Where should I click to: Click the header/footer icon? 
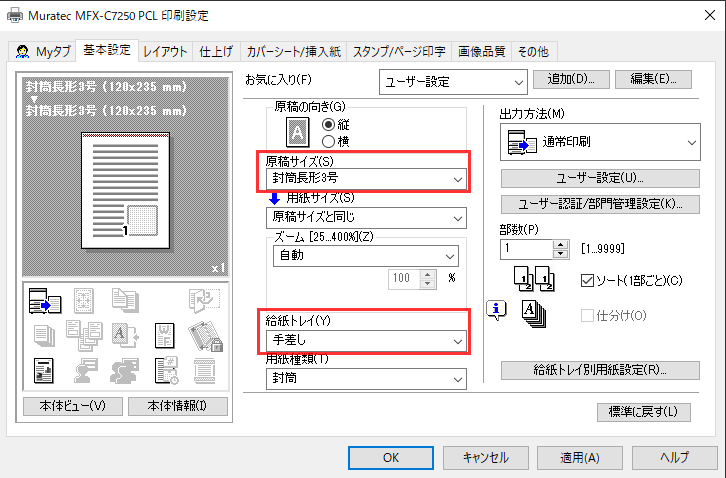point(204,371)
